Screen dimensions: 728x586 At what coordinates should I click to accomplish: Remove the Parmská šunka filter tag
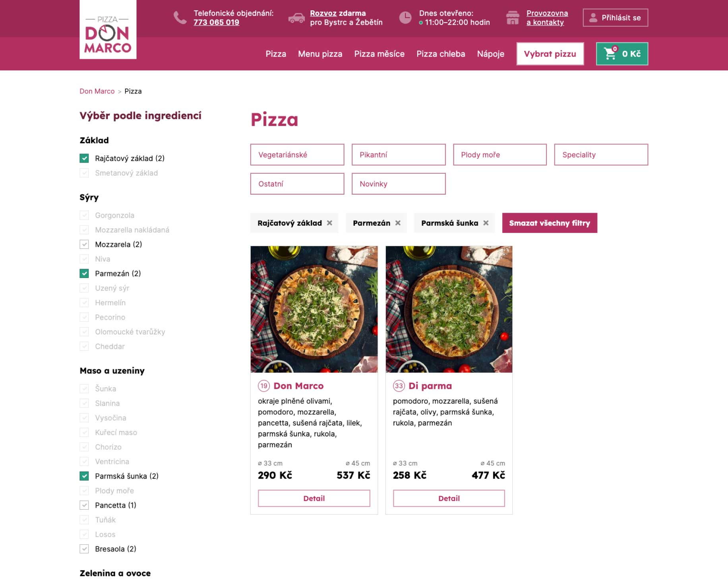(486, 223)
